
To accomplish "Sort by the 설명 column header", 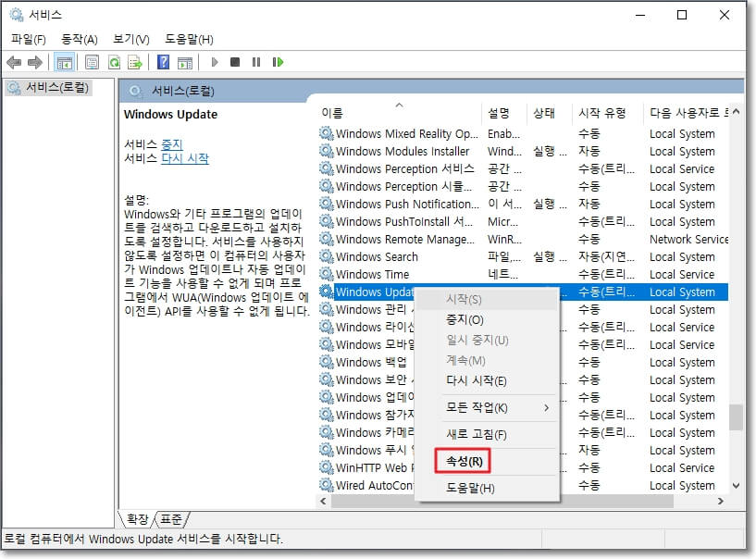I will [x=503, y=113].
